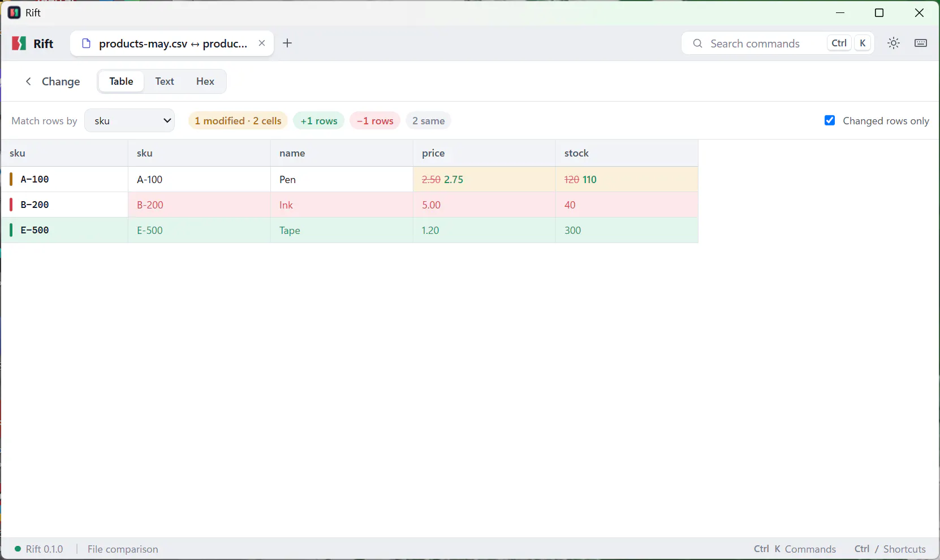Click the −1 rows badge

click(375, 121)
